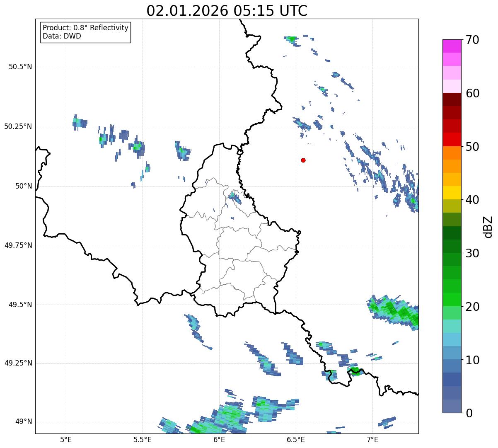Click the orange colorbar segment just below 50

coord(452,153)
